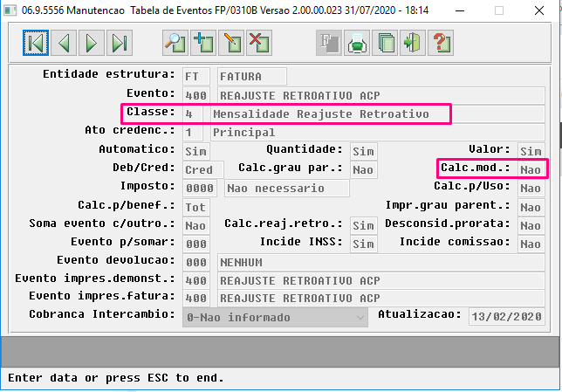This screenshot has width=562, height=392.
Task: Click Calc.mod. field showing Nao
Action: point(531,169)
